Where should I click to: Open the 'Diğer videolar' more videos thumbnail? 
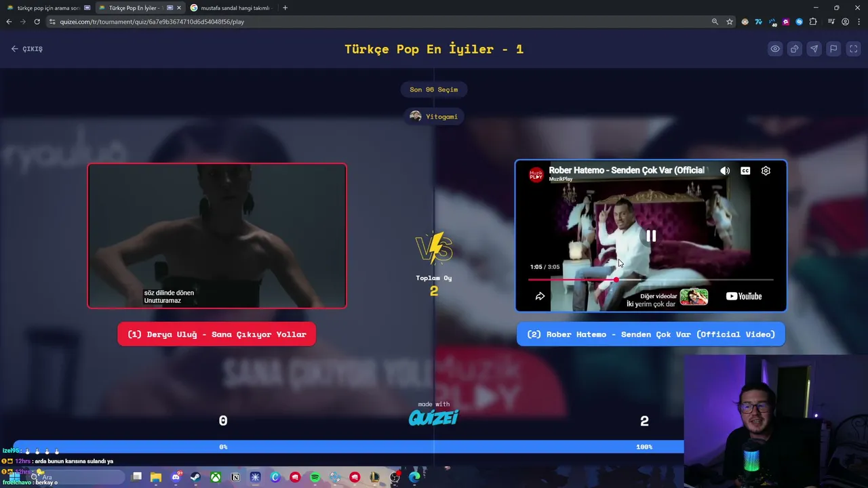(x=694, y=296)
